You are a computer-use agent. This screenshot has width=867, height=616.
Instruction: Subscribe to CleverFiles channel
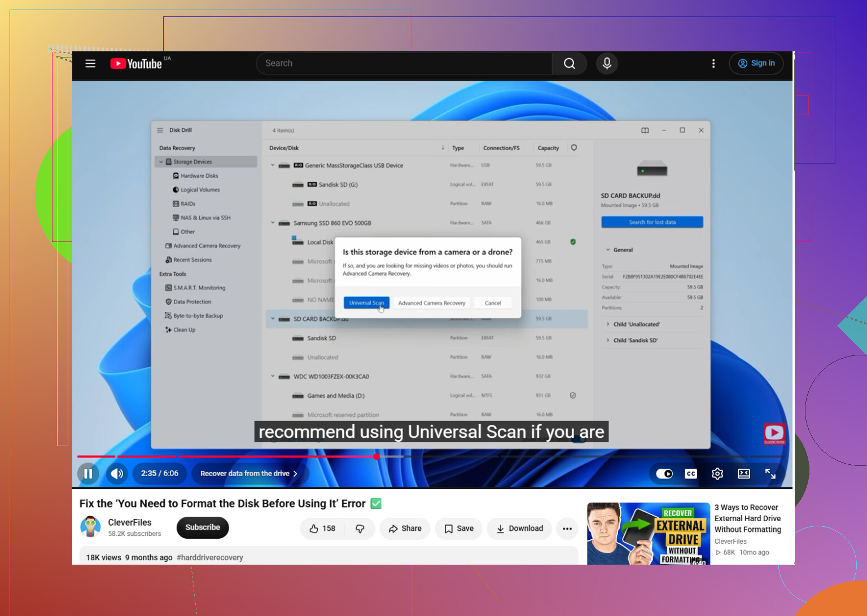[203, 527]
